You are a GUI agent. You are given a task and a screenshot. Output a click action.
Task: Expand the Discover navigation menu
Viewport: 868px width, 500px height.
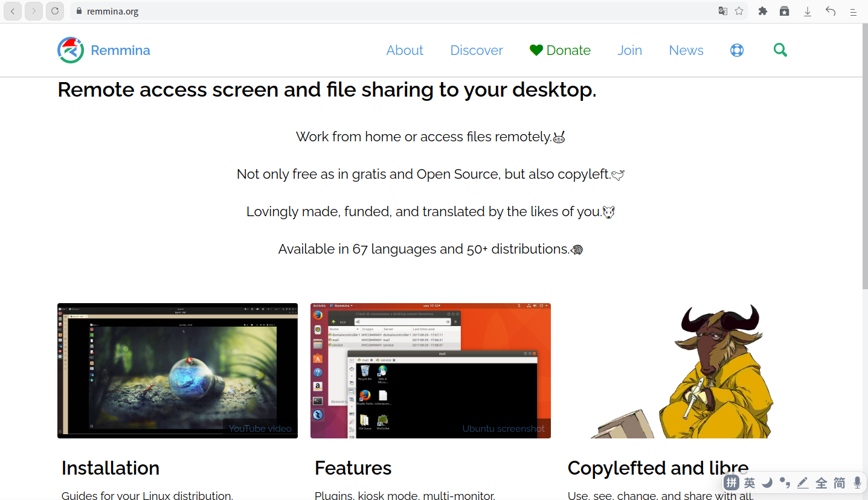476,50
